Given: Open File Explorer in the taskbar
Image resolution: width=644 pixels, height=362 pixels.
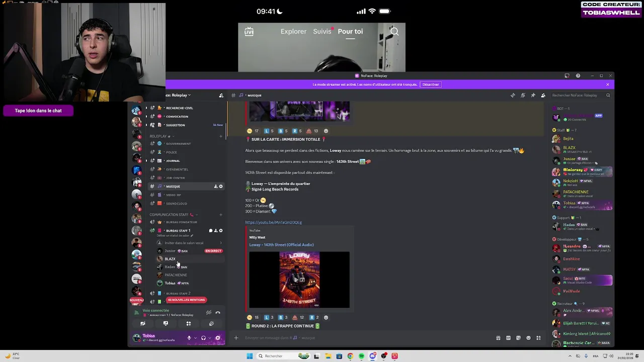Looking at the screenshot, I should click(328, 356).
